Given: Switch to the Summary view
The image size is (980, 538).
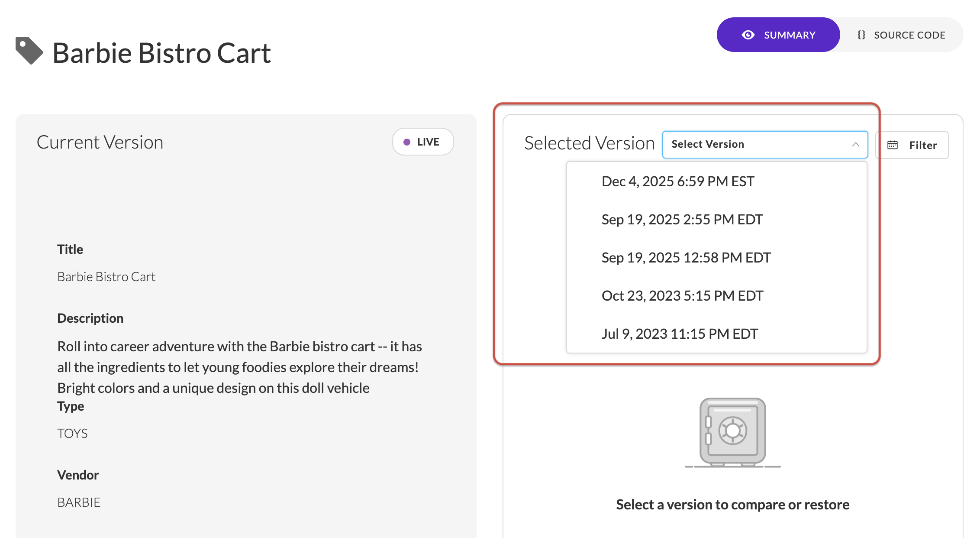Looking at the screenshot, I should (778, 35).
